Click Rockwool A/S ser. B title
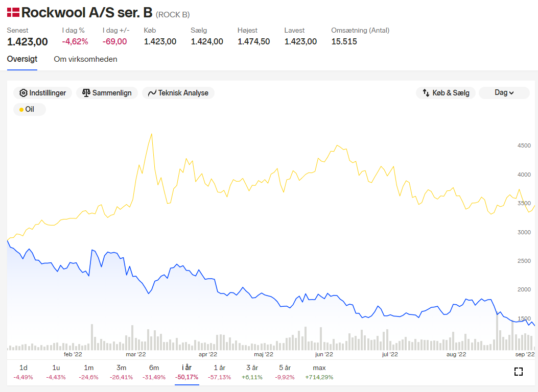The width and height of the screenshot is (538, 392). tap(87, 13)
